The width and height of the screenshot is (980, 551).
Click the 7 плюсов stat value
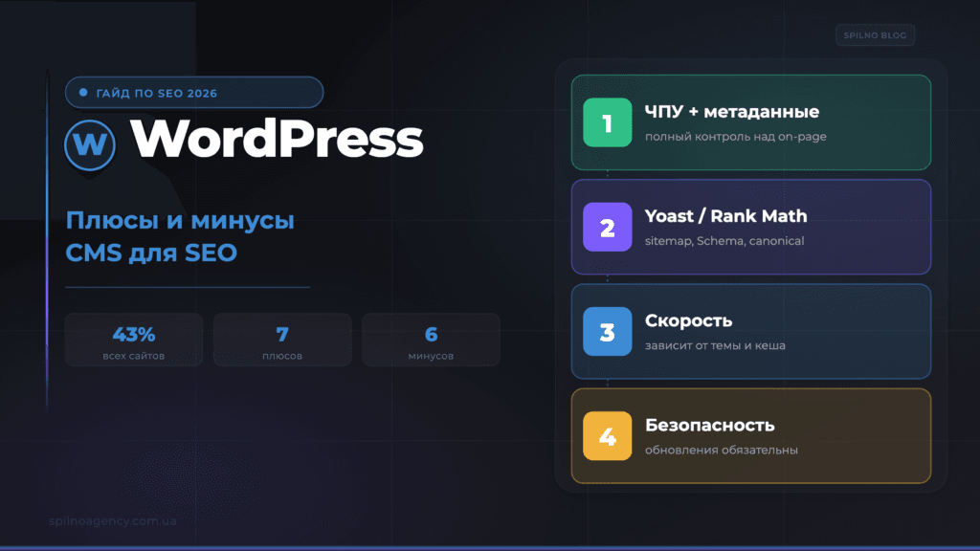coord(282,334)
